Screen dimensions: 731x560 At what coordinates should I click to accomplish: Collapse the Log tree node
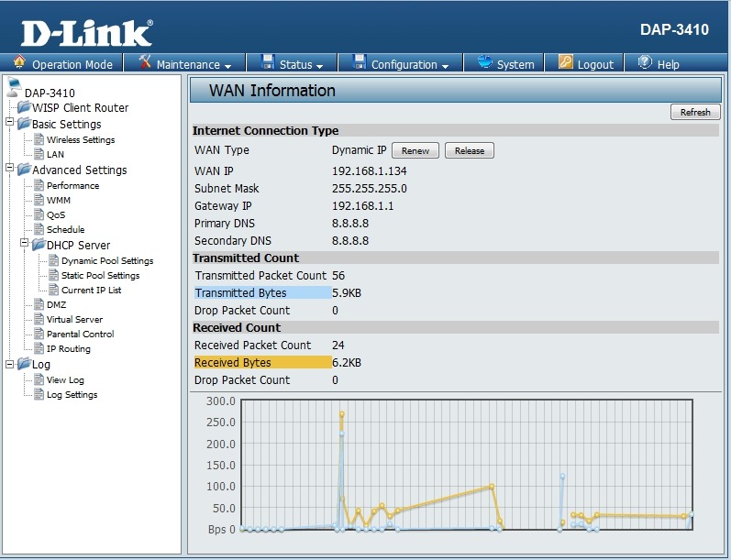[9, 363]
